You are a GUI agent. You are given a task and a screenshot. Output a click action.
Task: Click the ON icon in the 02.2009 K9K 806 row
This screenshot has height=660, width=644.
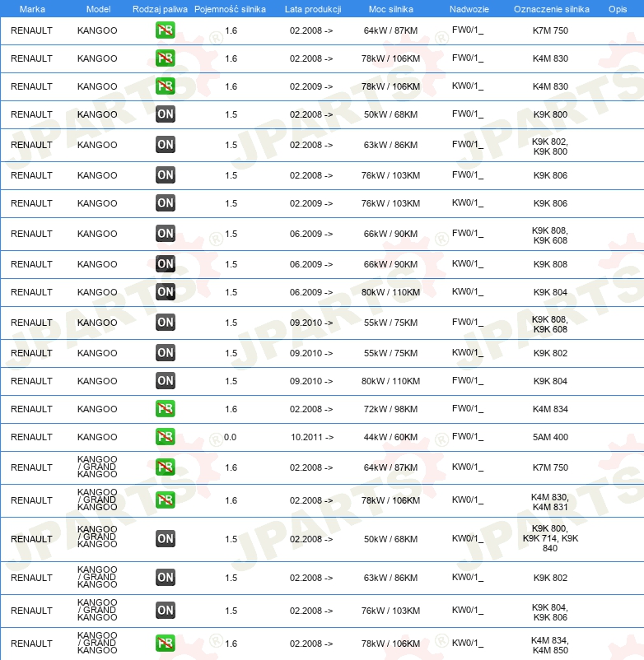click(165, 203)
